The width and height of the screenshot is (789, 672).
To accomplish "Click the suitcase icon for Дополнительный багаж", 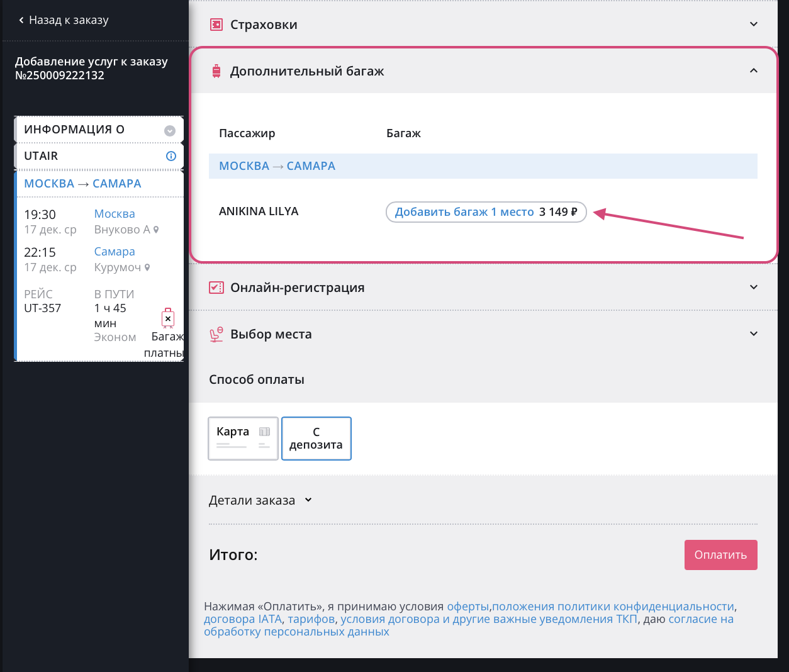I will click(216, 71).
